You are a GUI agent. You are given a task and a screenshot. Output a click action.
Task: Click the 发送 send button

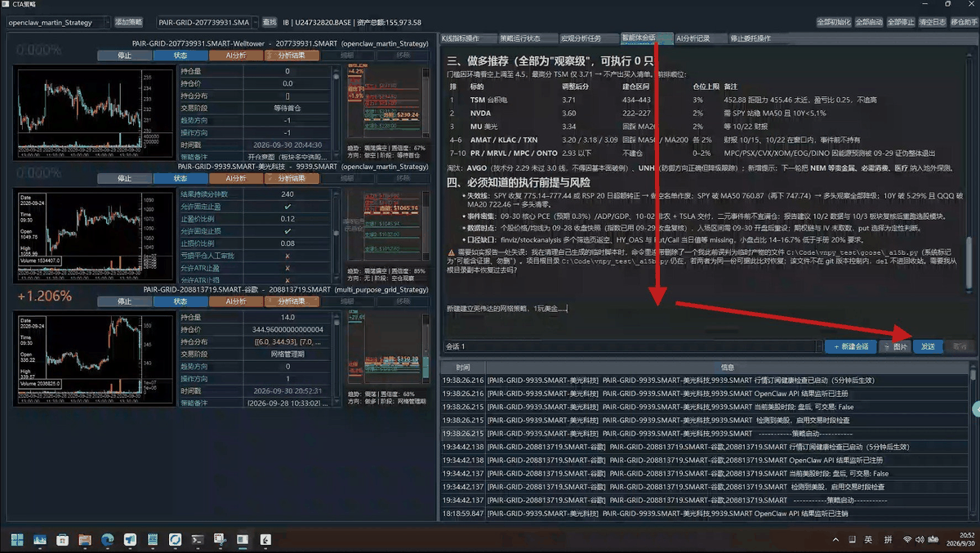[x=929, y=346]
